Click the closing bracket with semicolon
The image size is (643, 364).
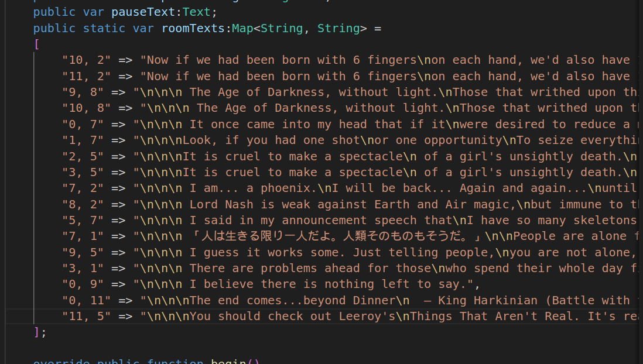tap(40, 332)
